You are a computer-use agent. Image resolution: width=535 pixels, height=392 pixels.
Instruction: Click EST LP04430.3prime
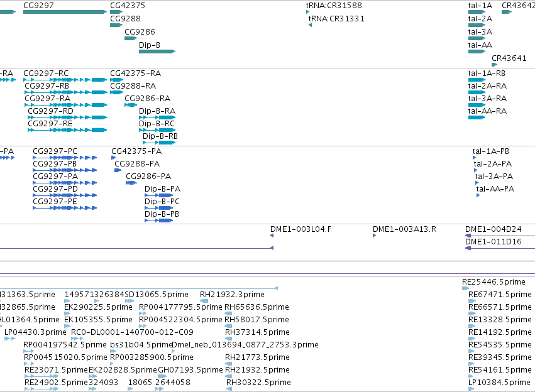tap(10, 339)
